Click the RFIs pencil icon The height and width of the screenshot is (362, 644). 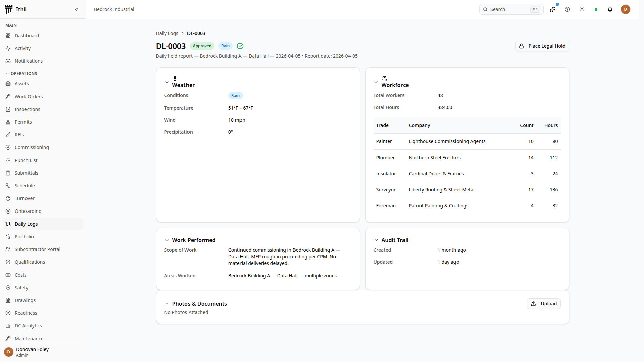click(8, 135)
